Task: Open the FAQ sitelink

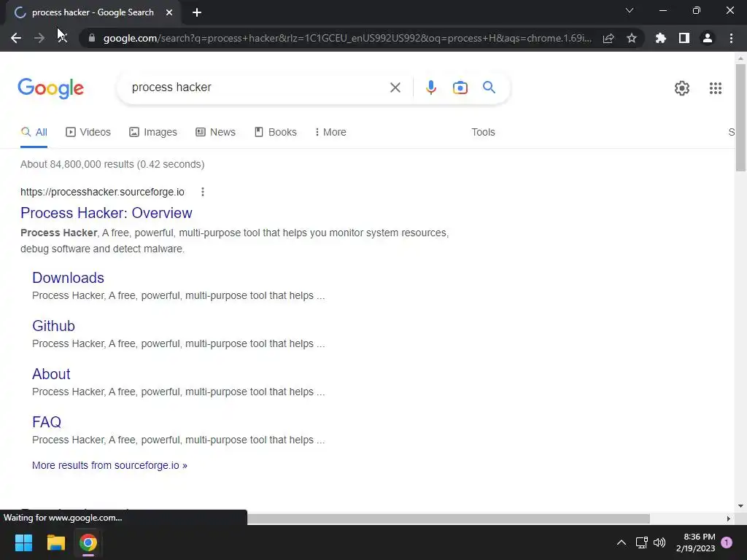Action: point(47,422)
